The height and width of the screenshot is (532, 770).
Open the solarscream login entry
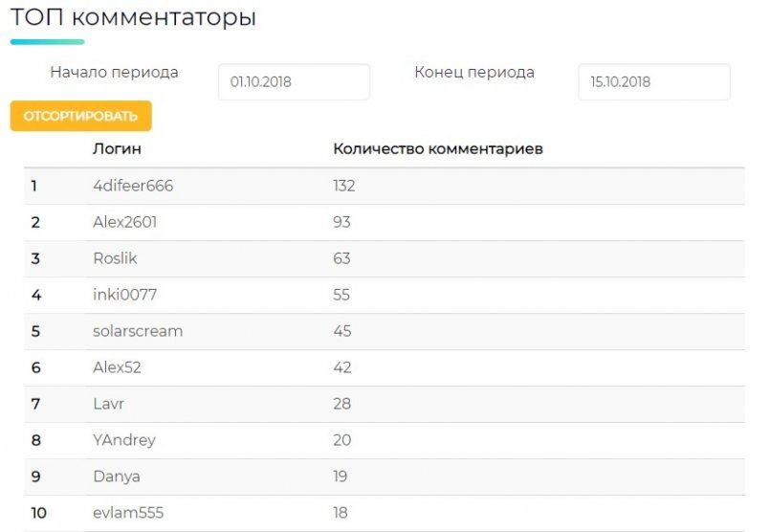click(x=138, y=331)
